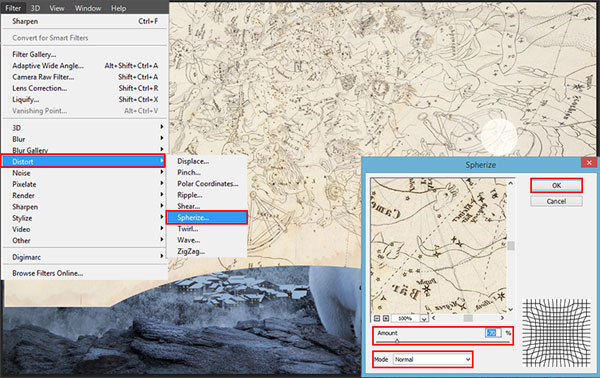Image resolution: width=600 pixels, height=378 pixels.
Task: Choose Twirl distort filter
Action: (207, 229)
